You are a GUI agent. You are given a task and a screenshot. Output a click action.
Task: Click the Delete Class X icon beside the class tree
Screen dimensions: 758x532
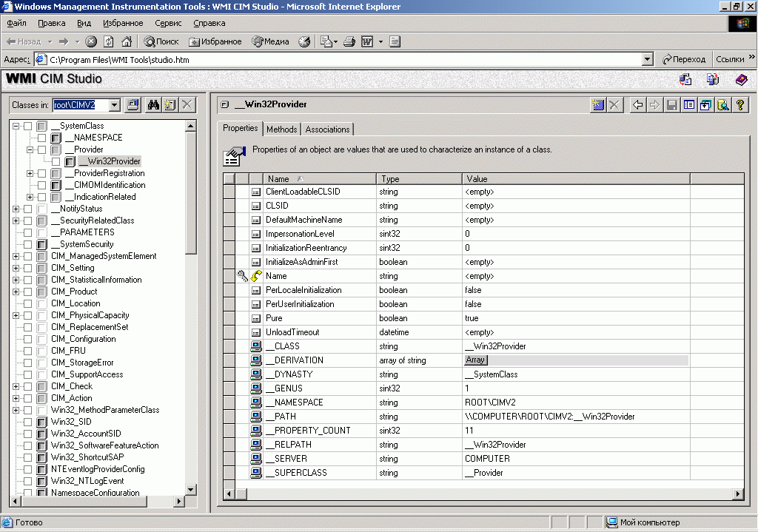(x=187, y=105)
